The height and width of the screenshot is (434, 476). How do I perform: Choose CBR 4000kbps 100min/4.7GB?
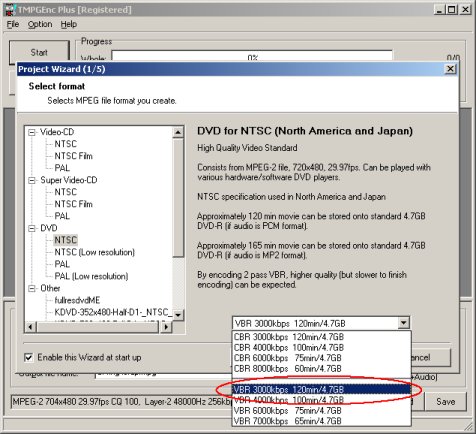(x=322, y=347)
